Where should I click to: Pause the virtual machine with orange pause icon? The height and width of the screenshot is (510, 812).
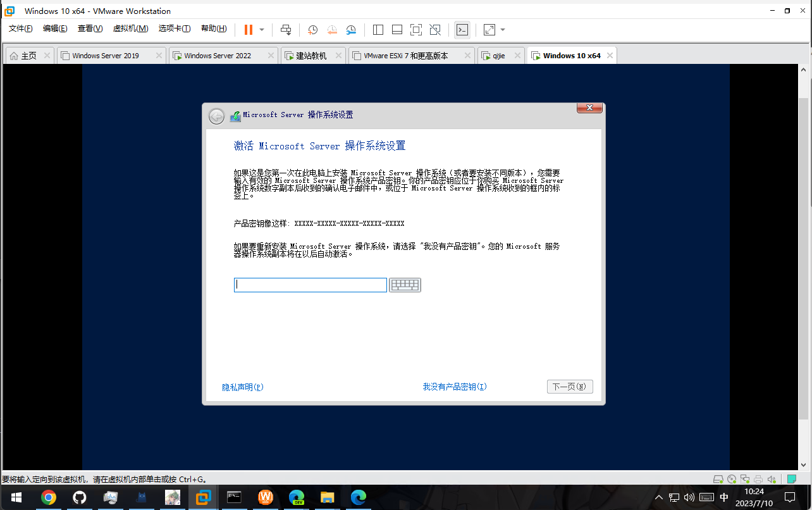tap(248, 30)
